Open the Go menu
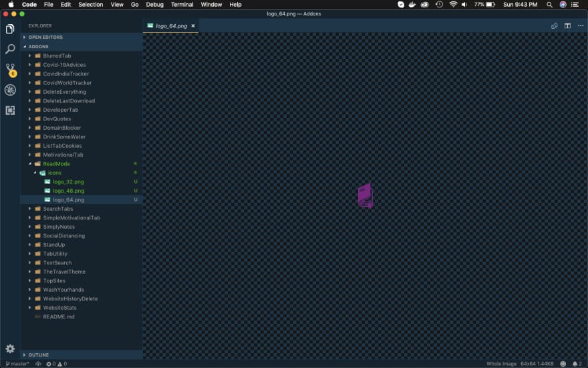The width and height of the screenshot is (588, 368). pos(134,5)
